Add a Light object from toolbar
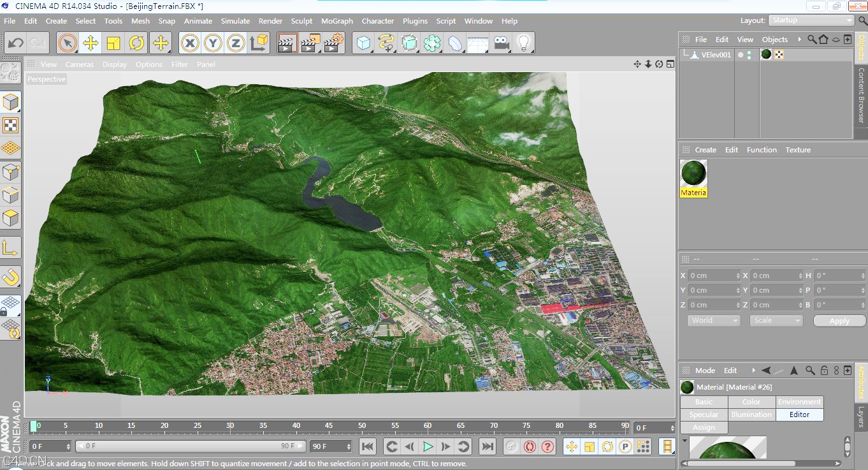Screen dimensions: 868x470 (524, 43)
